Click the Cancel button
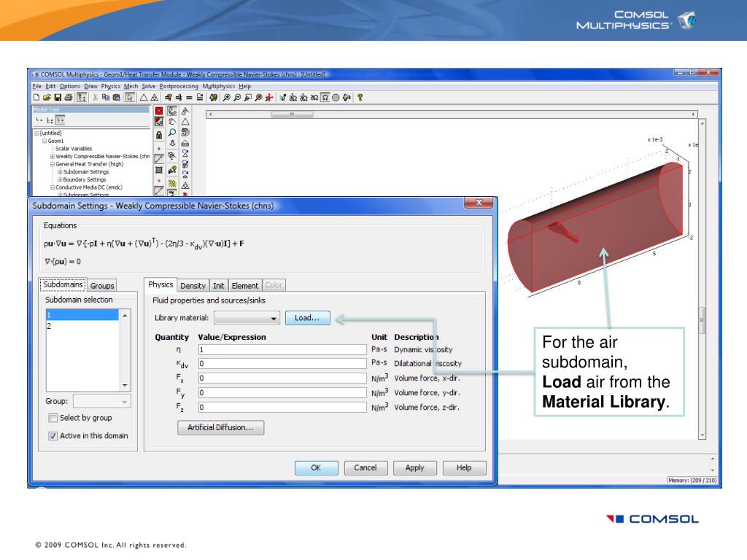The height and width of the screenshot is (560, 747). 365,467
